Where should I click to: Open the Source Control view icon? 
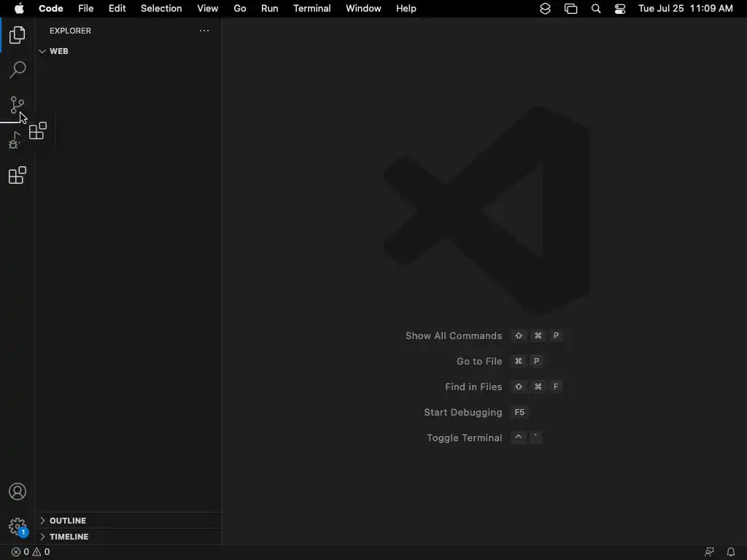tap(18, 105)
